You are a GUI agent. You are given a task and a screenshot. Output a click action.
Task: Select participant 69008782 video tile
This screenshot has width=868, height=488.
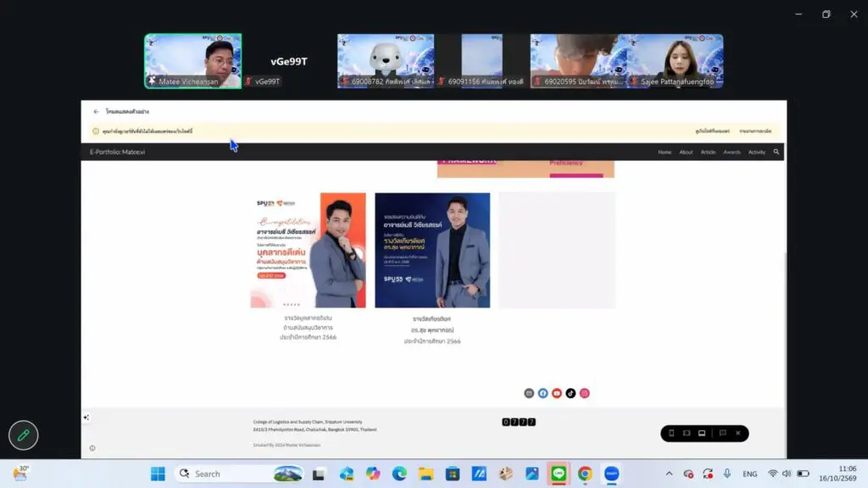(386, 61)
